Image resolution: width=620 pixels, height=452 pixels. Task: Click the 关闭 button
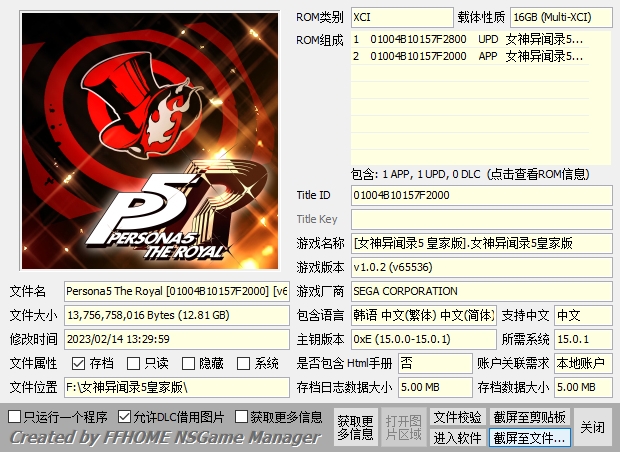click(592, 427)
